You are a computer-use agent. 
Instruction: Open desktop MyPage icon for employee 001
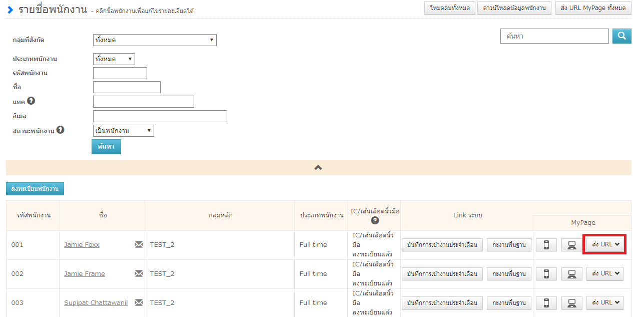click(x=571, y=245)
